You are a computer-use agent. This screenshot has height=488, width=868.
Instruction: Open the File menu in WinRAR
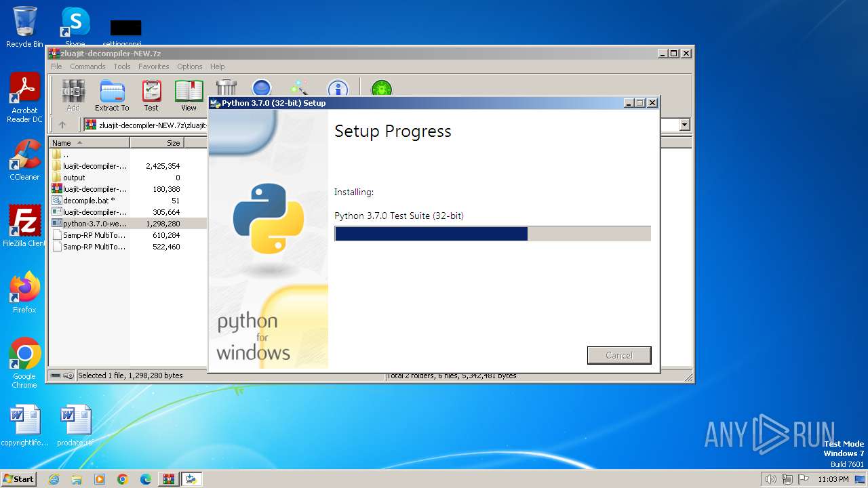coord(56,66)
